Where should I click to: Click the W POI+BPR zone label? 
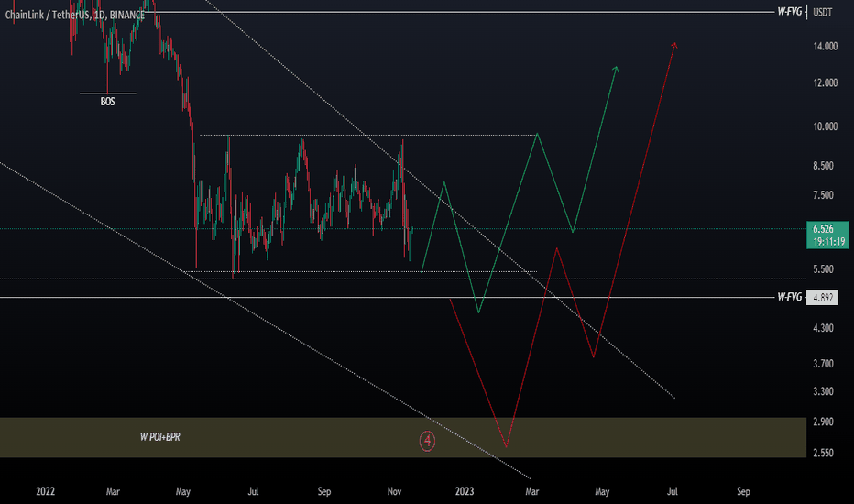tap(159, 437)
